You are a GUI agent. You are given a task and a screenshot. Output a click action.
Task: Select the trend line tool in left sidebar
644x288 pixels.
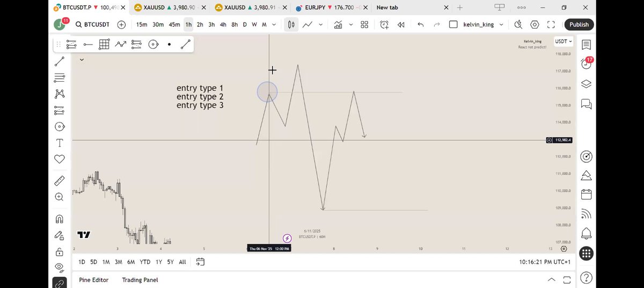pyautogui.click(x=60, y=62)
